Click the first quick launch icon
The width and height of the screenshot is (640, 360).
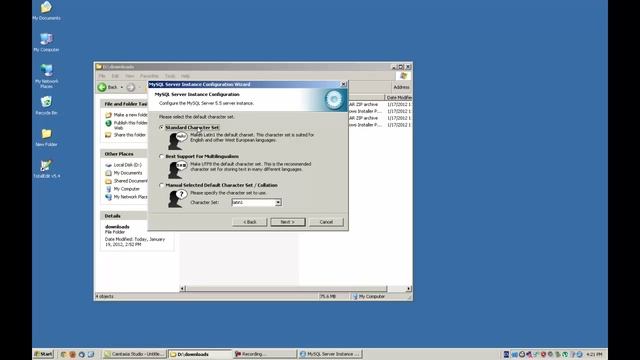click(63, 355)
